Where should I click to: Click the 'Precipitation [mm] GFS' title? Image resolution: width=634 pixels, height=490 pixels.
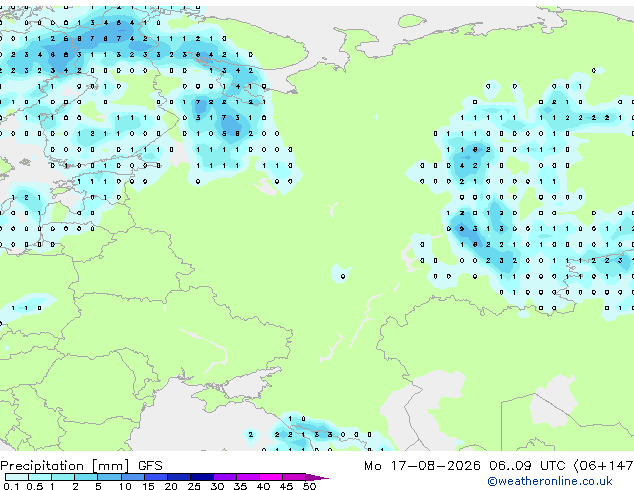coord(81,466)
